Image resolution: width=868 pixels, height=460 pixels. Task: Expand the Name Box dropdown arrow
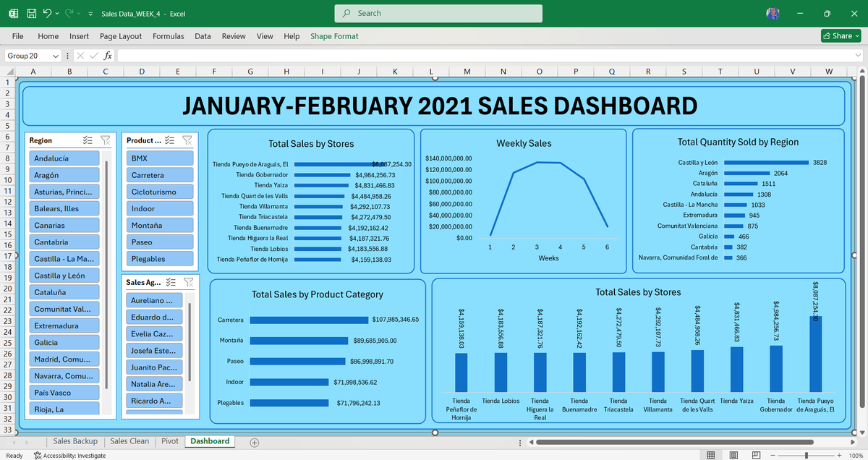(x=56, y=56)
